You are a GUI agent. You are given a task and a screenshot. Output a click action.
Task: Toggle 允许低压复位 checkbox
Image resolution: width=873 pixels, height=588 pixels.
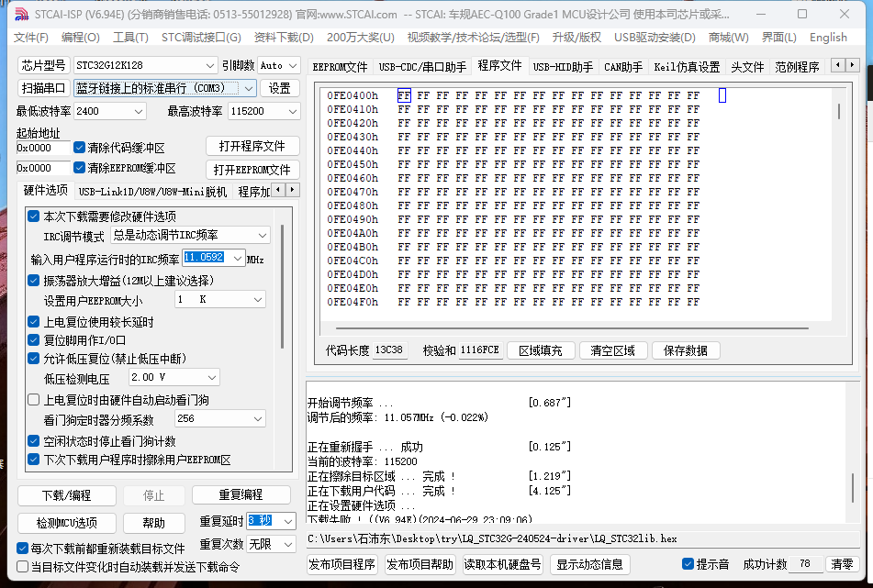coord(34,359)
